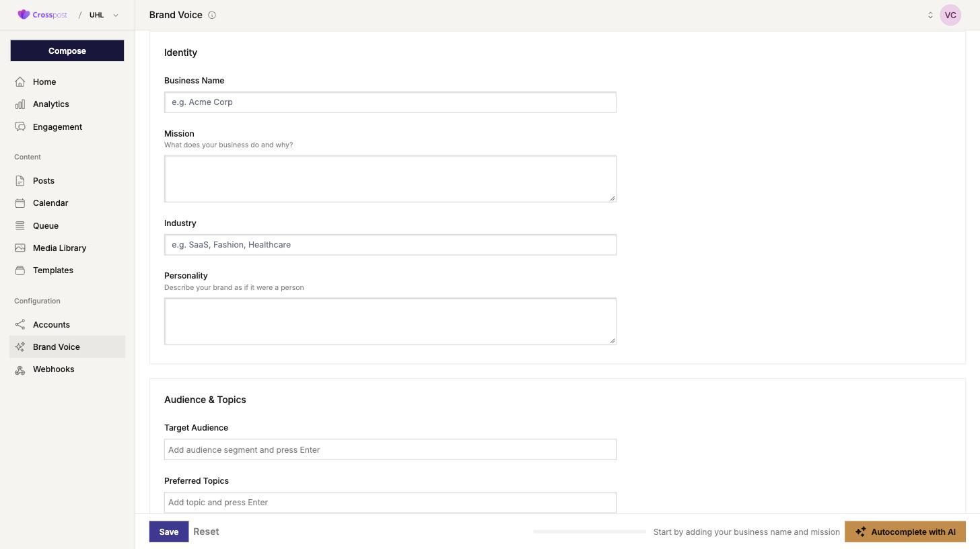Click the Posts document icon
This screenshot has width=980, height=549.
coord(20,181)
